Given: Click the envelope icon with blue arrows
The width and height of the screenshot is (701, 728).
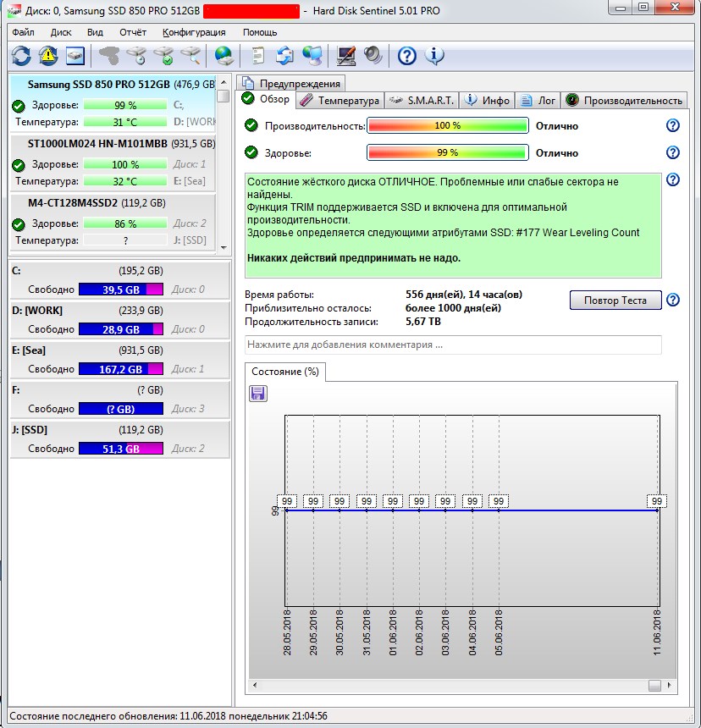Looking at the screenshot, I should click(284, 56).
